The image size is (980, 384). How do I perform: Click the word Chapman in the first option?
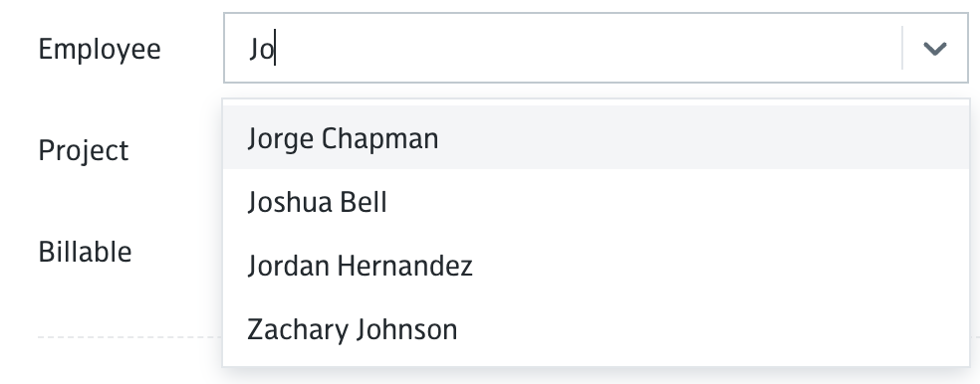point(380,138)
